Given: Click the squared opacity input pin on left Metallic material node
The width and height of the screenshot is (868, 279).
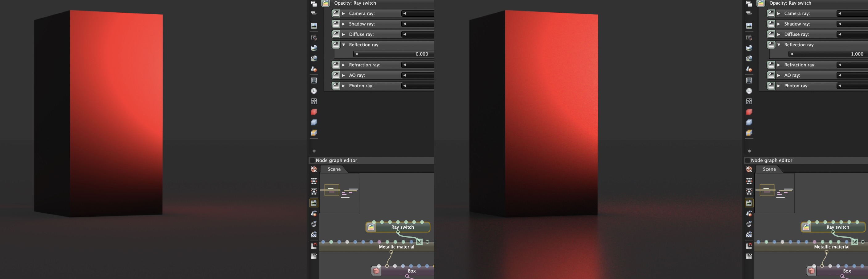Looking at the screenshot, I should pyautogui.click(x=420, y=242).
